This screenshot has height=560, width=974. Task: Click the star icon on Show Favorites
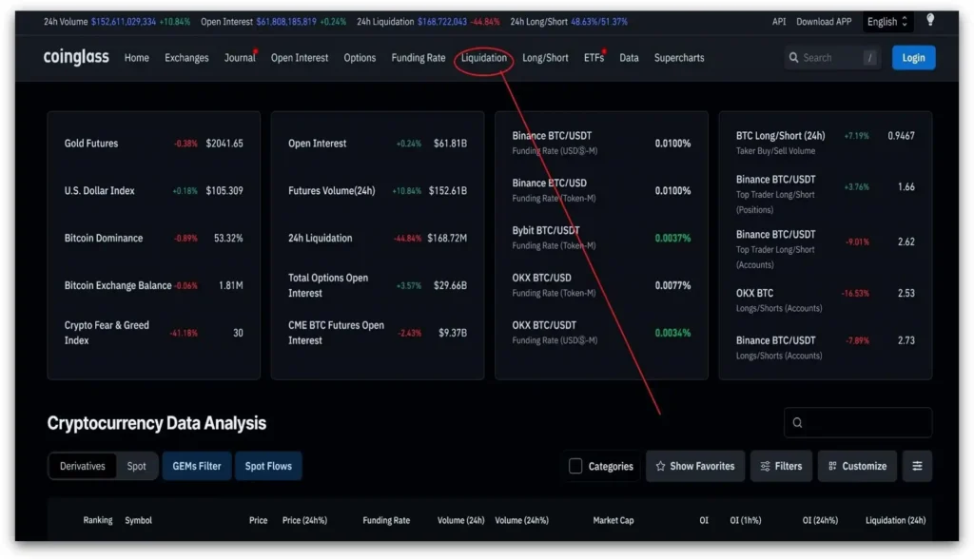point(660,466)
